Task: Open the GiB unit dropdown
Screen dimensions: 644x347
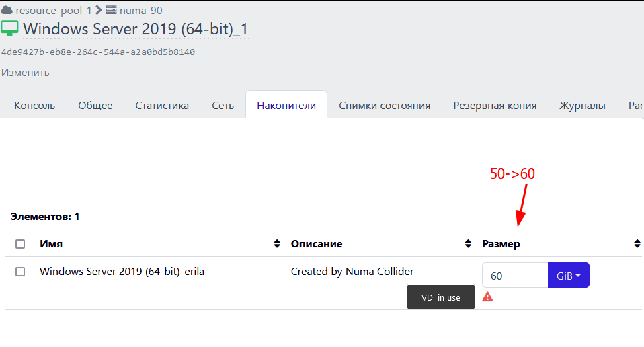Action: tap(569, 275)
